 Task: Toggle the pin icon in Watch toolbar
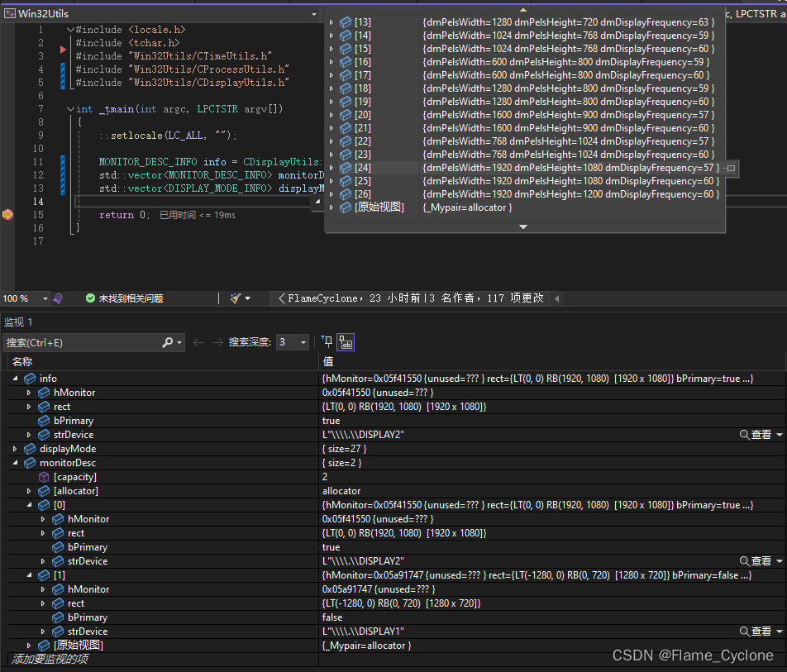click(x=327, y=342)
